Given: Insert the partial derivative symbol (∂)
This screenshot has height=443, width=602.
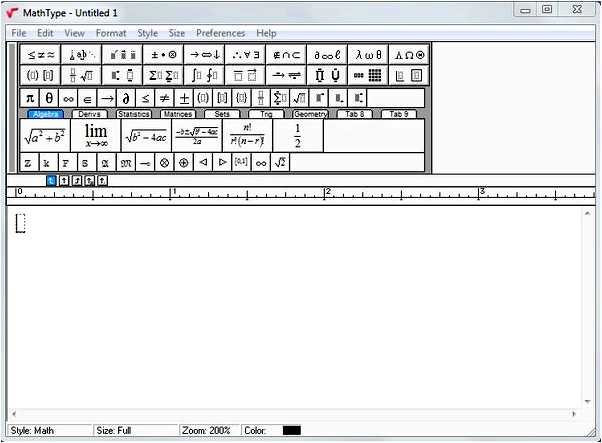Looking at the screenshot, I should [126, 98].
